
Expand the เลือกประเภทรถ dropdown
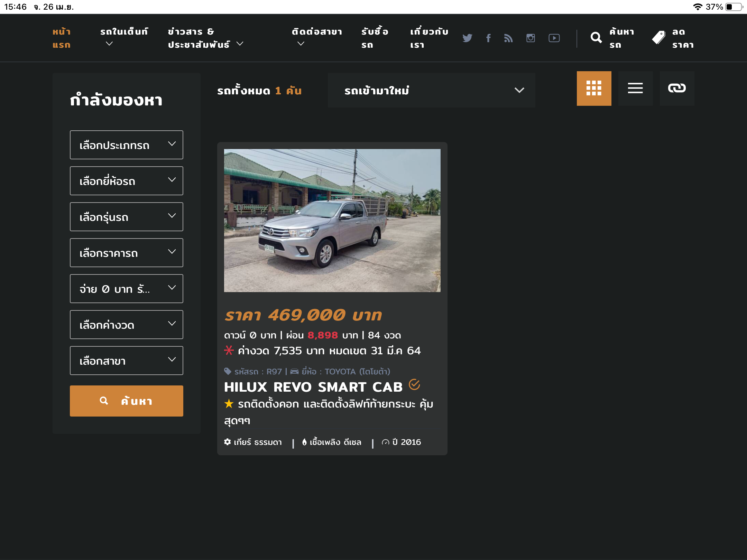[127, 145]
